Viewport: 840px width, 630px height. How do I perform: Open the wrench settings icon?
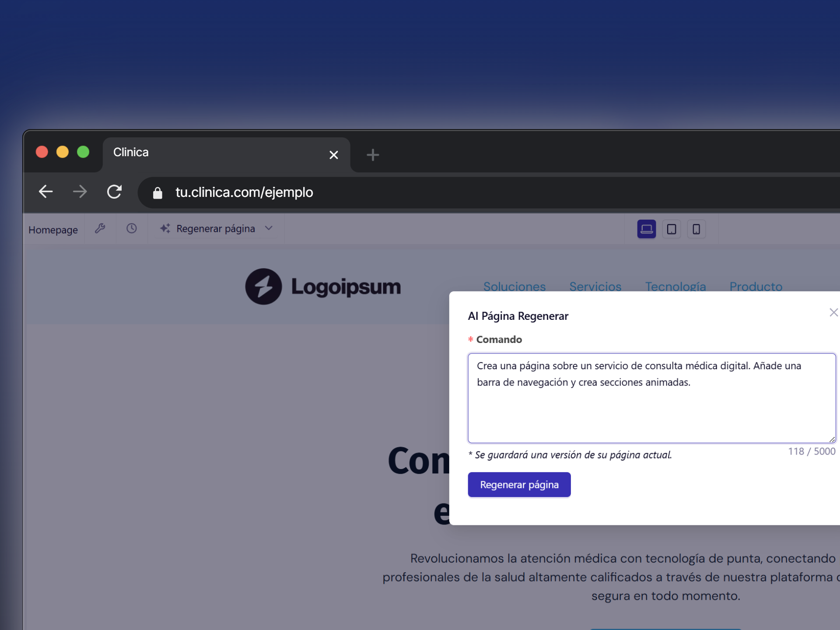[x=100, y=228]
